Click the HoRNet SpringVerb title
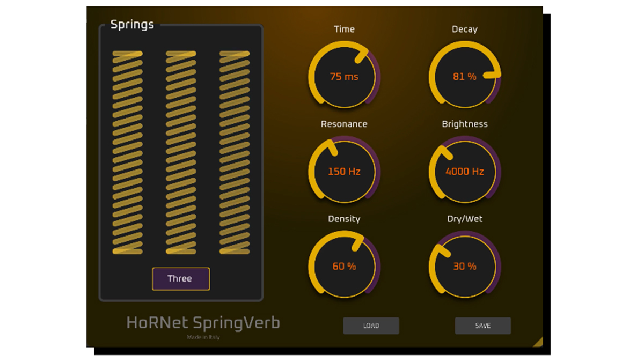Screen dimensions: 644x362 [x=203, y=323]
